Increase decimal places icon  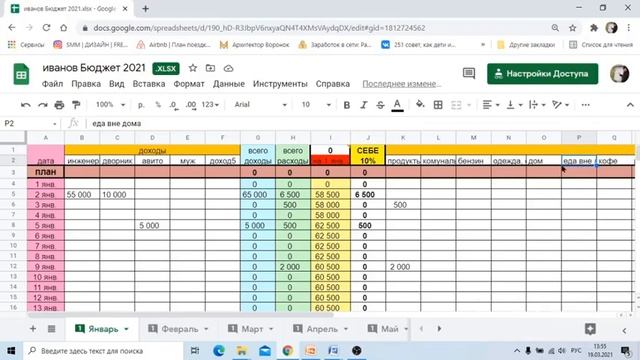click(191, 105)
